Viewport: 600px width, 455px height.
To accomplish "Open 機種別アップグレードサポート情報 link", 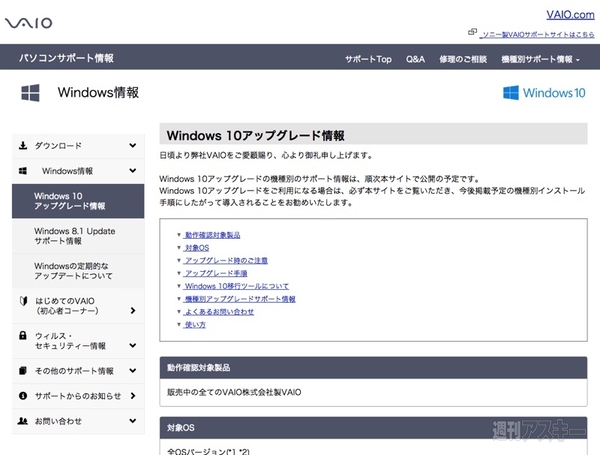I will (240, 299).
